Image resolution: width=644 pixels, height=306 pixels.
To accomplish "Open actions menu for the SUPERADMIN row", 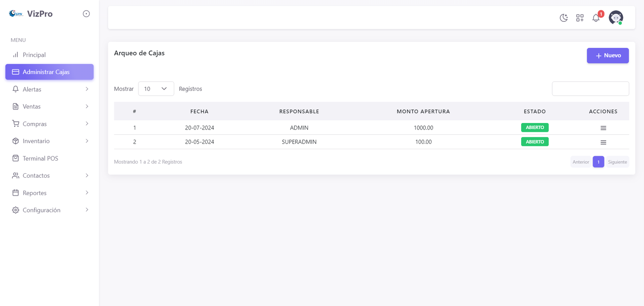I will tap(603, 142).
